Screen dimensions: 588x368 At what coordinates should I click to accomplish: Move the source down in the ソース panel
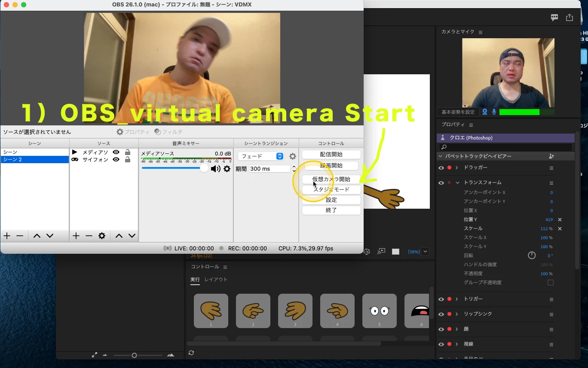tap(132, 236)
